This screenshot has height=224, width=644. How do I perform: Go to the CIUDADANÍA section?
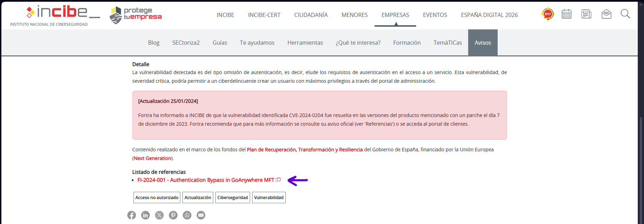(x=311, y=15)
